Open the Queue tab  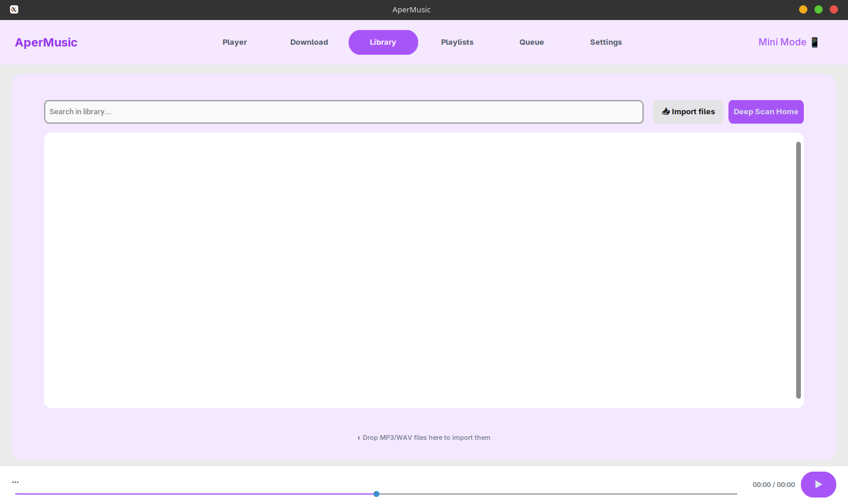(x=532, y=42)
